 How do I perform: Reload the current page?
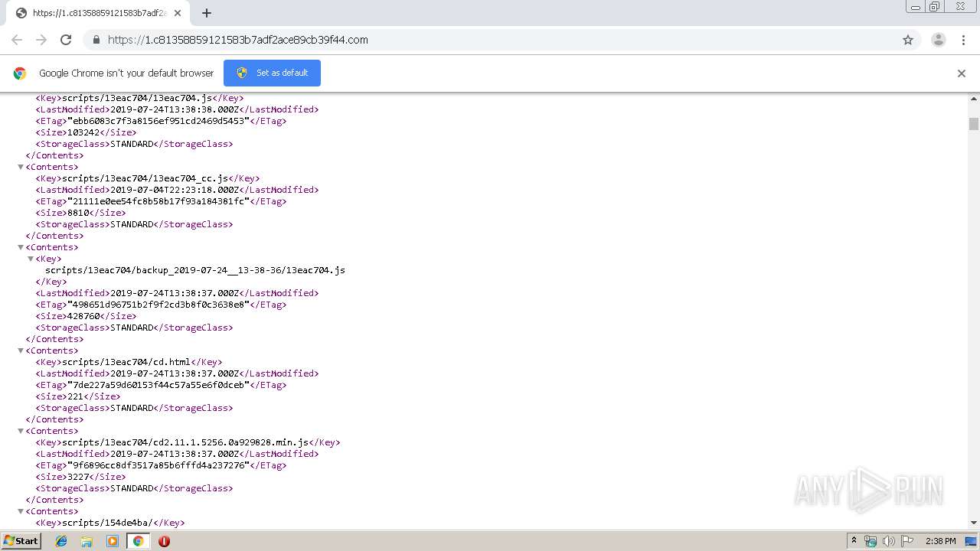(x=66, y=40)
